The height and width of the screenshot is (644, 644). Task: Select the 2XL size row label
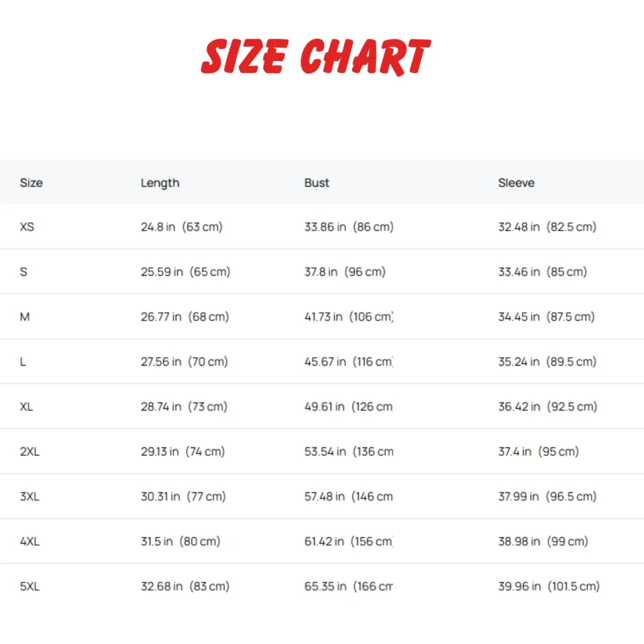[30, 451]
